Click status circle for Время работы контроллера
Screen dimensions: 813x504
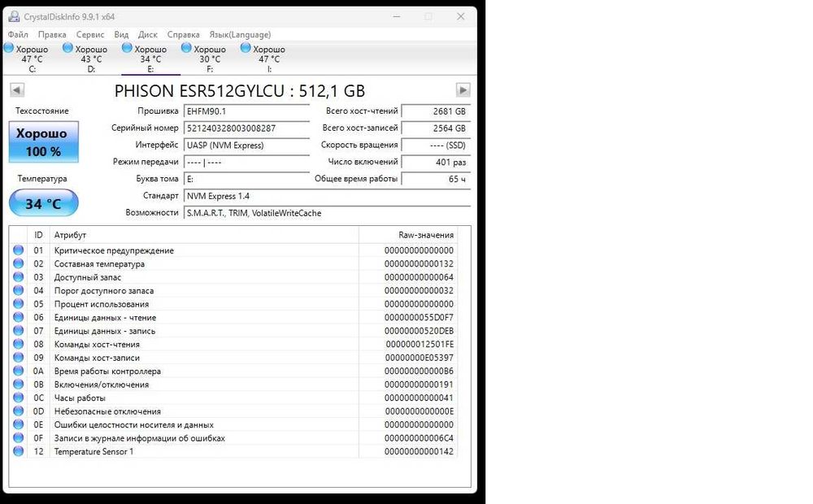click(18, 371)
